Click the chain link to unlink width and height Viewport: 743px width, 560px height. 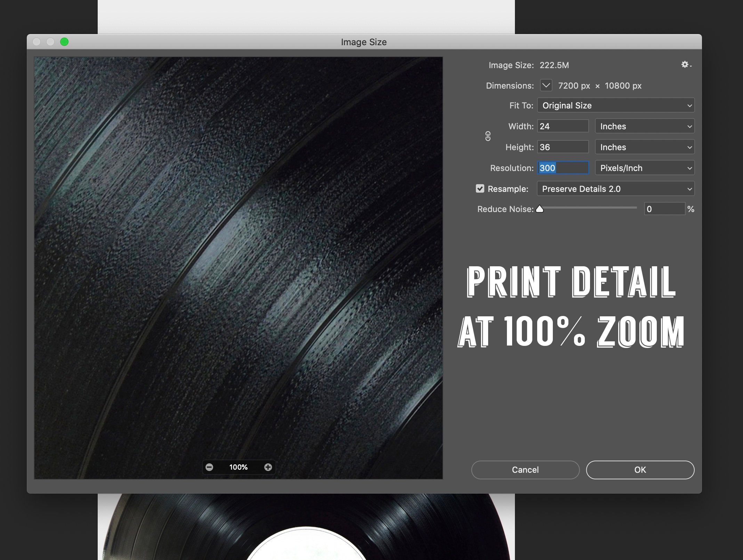pos(488,137)
